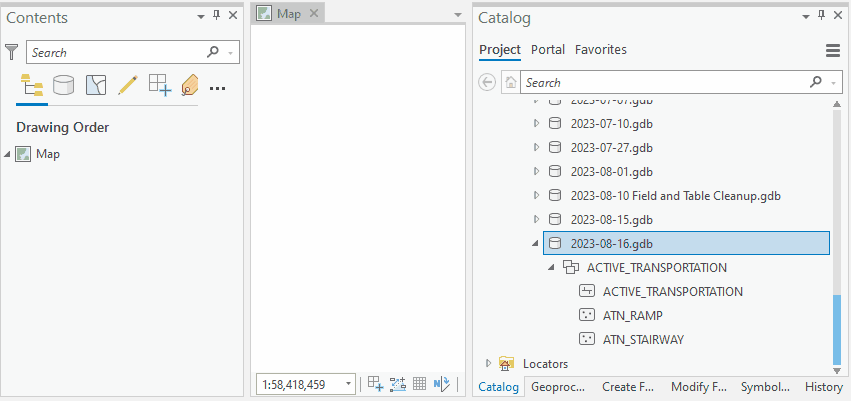Click the north arrow correction icon below the map
Screen dimensions: 851x401
coord(442,384)
